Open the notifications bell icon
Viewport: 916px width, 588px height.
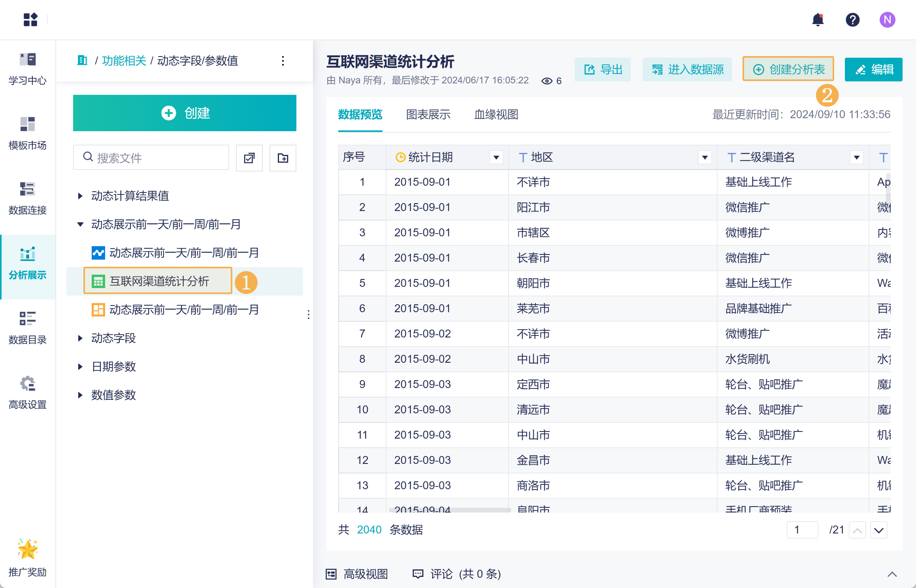pos(818,20)
